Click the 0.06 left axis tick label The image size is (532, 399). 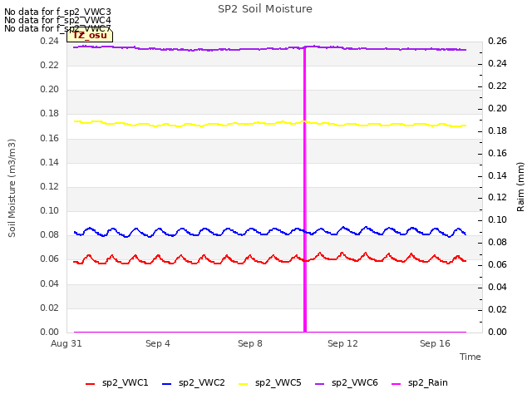[x=50, y=259]
